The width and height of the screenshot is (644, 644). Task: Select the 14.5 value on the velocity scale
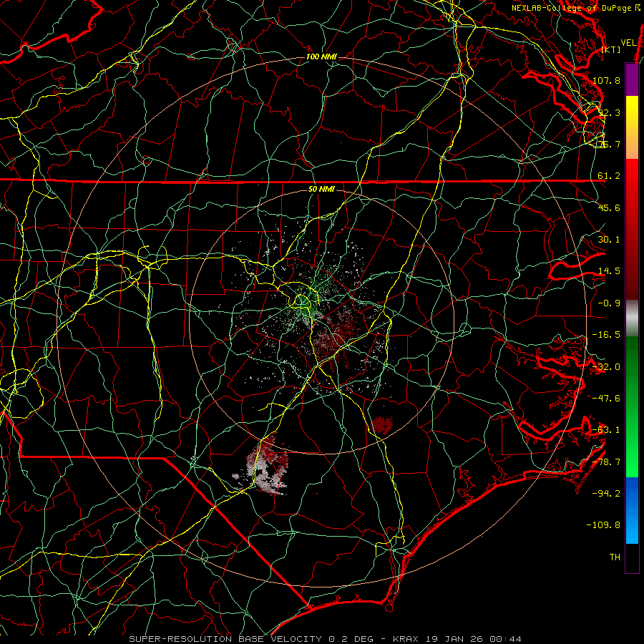point(609,271)
